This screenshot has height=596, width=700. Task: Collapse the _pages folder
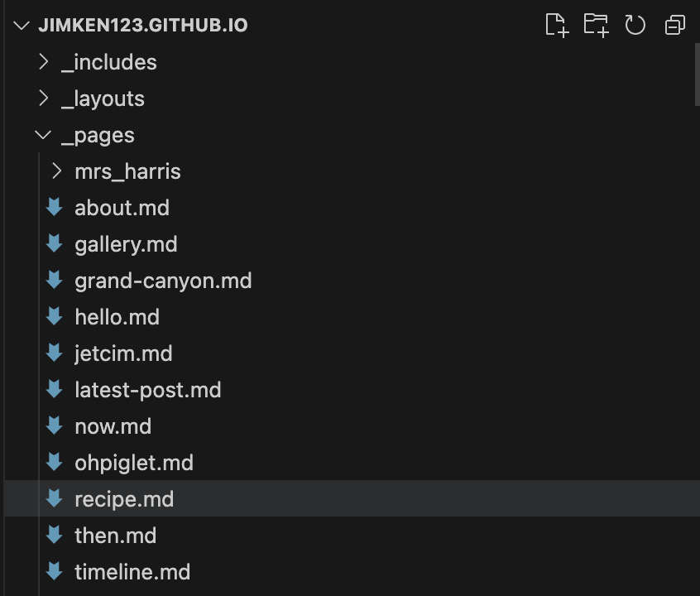[43, 134]
